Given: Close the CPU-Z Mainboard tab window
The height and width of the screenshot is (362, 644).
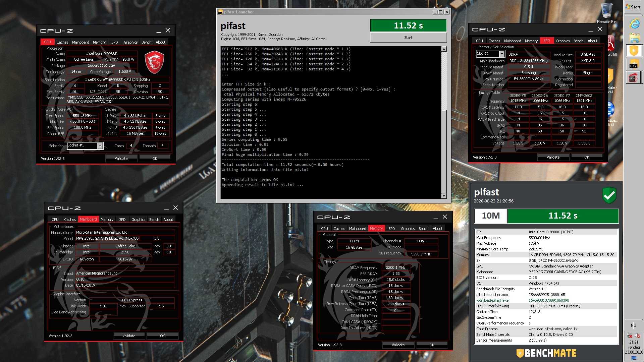Looking at the screenshot, I should tap(175, 208).
